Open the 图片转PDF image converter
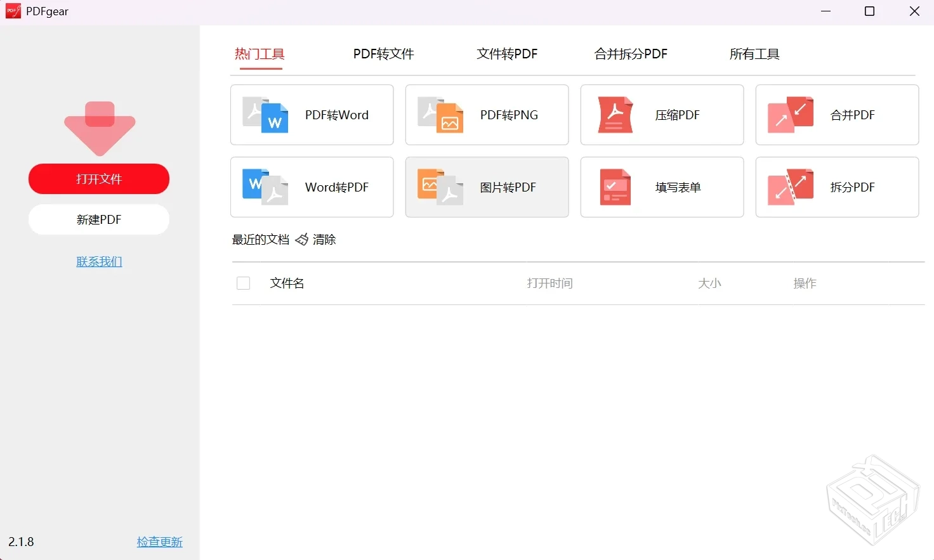 click(x=487, y=187)
